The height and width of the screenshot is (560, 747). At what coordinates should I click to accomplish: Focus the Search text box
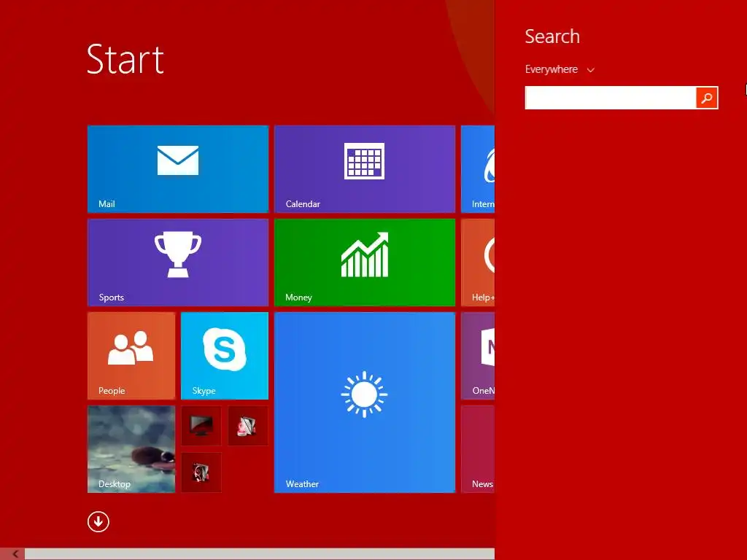(611, 98)
